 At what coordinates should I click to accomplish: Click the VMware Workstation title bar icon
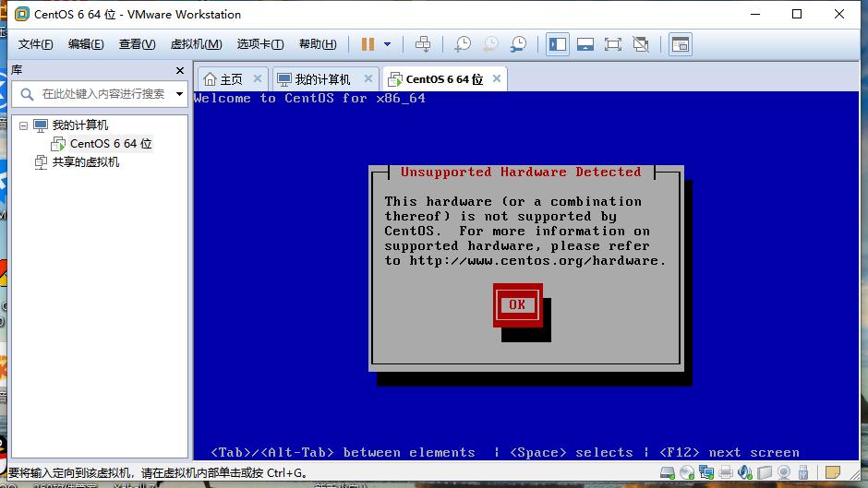point(21,15)
